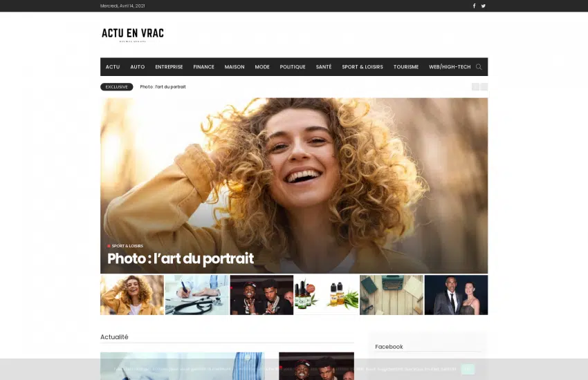Click the search magnifier icon in navigation
The image size is (588, 380).
pyautogui.click(x=479, y=67)
